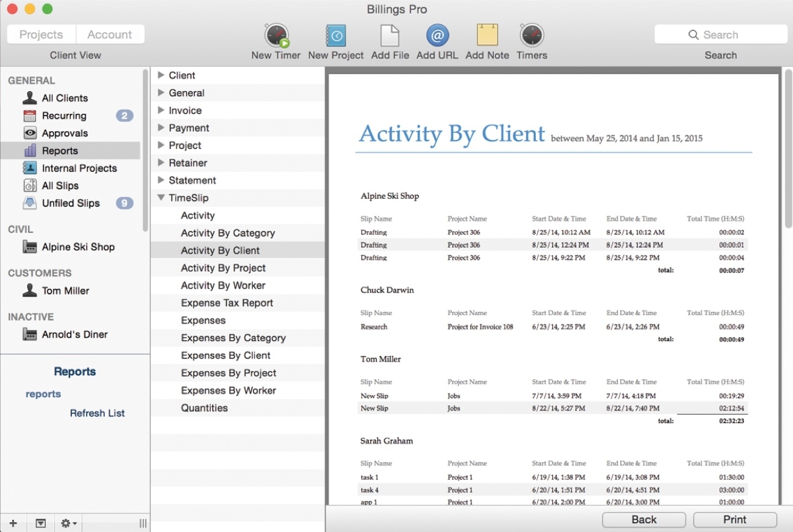Viewport: 793px width, 532px height.
Task: Click the Recurring count badge 2
Action: [124, 115]
